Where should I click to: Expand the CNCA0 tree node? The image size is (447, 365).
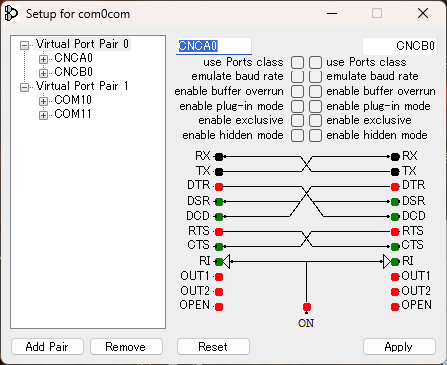43,59
